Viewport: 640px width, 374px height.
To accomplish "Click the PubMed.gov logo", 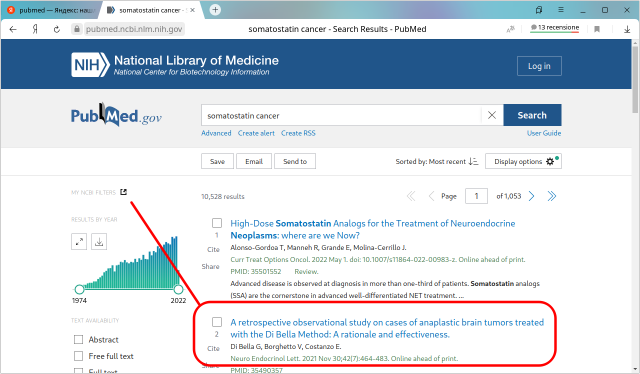I will (116, 115).
